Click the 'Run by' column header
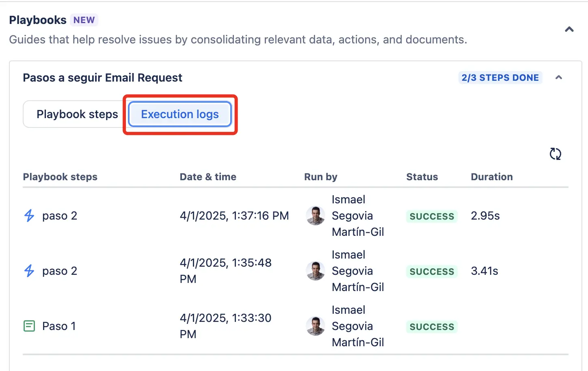The image size is (588, 371). (321, 177)
